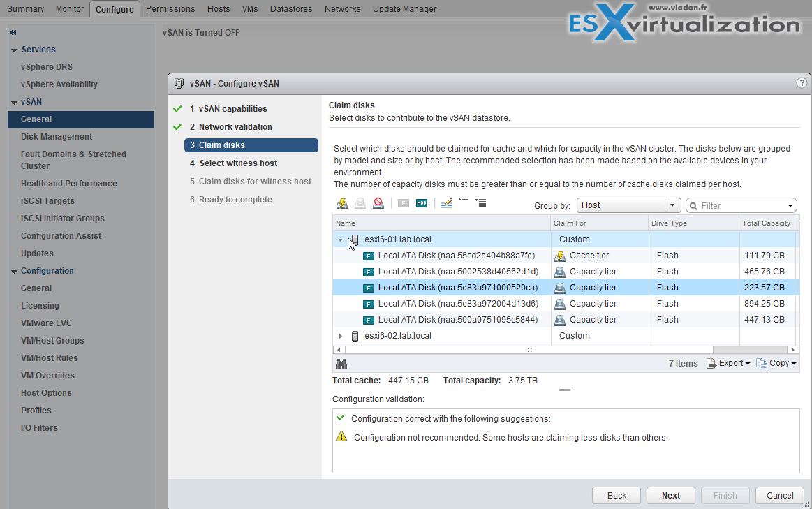Go to step 2 Network validation
Viewport: 812px width, 509px height.
coord(230,127)
